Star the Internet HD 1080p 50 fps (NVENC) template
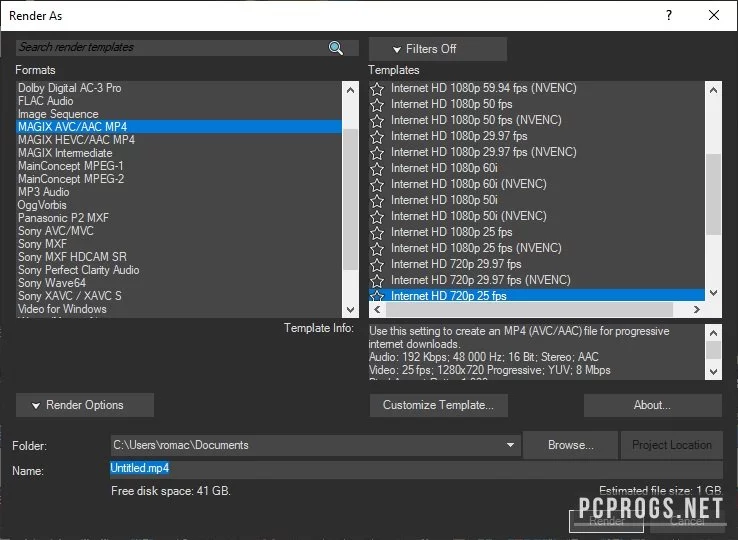This screenshot has width=738, height=540. pyautogui.click(x=377, y=121)
